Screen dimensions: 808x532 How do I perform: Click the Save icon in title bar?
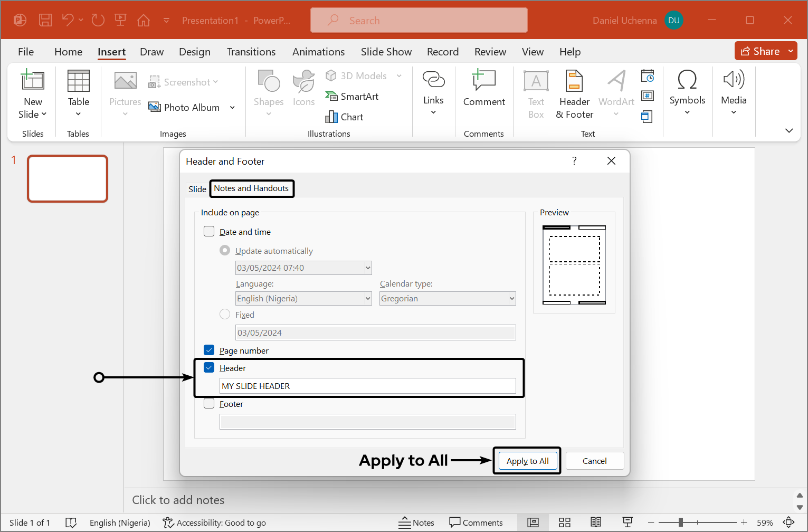point(45,20)
